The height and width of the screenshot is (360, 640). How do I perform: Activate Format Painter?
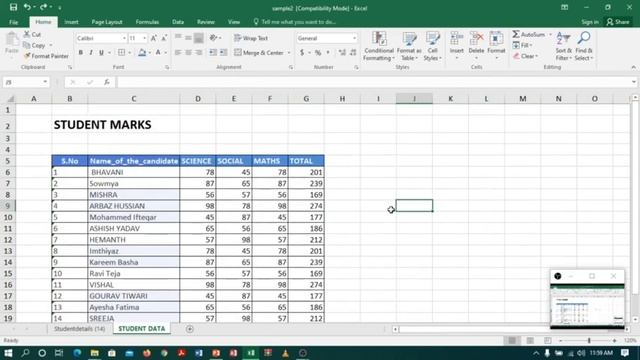coord(46,56)
